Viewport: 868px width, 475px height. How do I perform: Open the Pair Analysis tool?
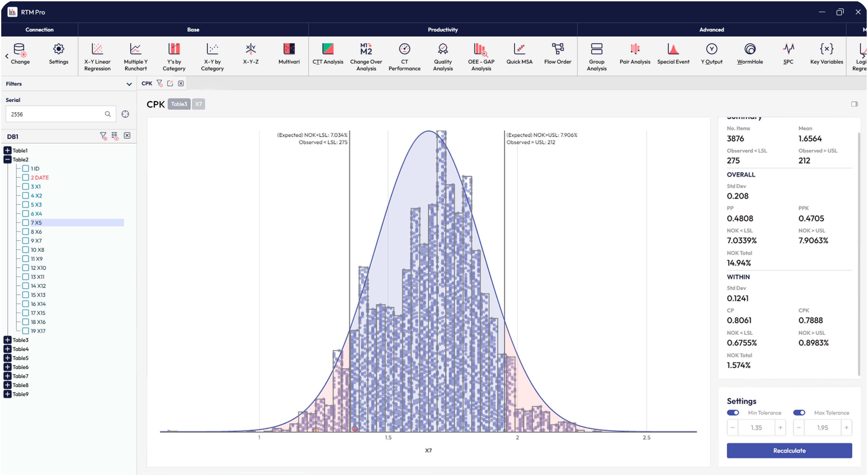[635, 56]
